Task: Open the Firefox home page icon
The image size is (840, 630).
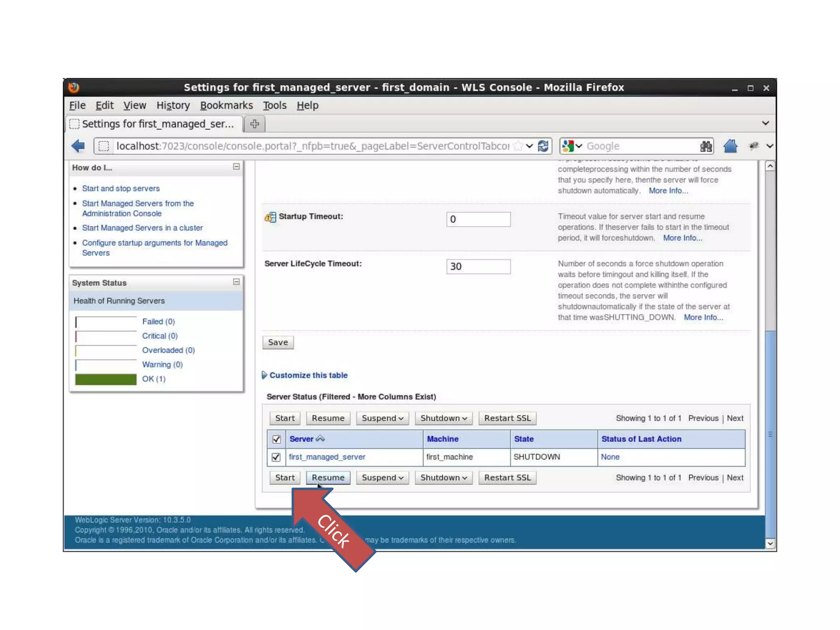Action: pos(730,146)
